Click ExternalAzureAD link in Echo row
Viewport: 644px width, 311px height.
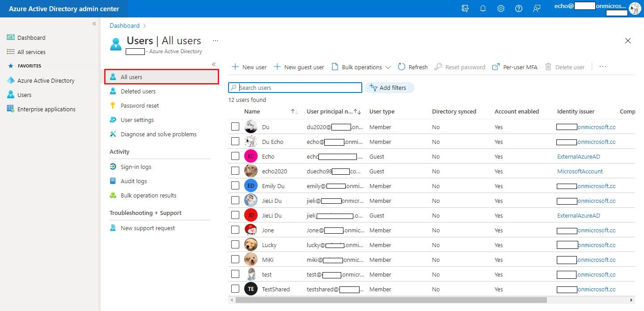579,156
